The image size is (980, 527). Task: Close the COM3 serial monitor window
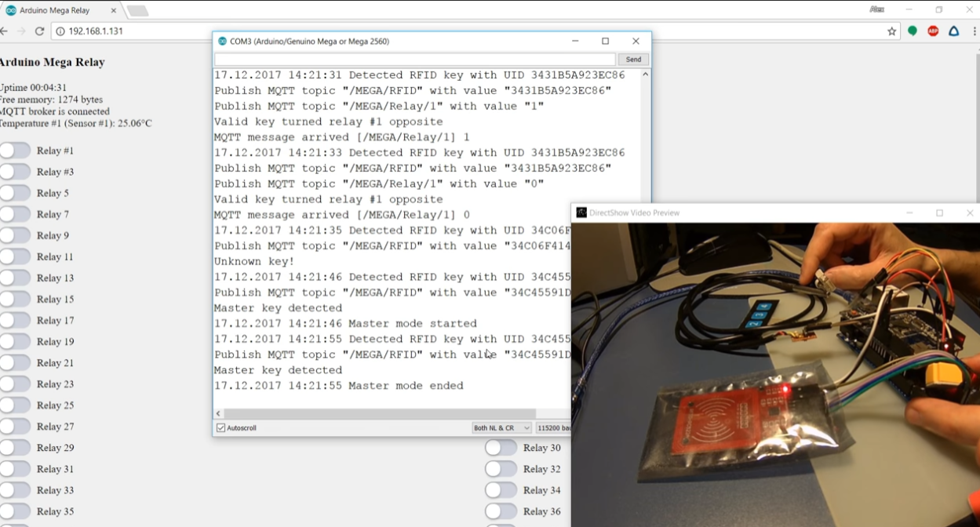point(636,41)
